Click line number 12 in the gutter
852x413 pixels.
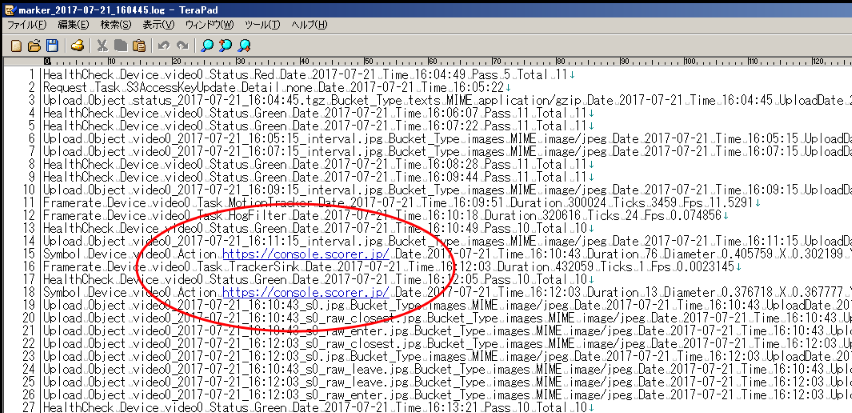click(30, 215)
